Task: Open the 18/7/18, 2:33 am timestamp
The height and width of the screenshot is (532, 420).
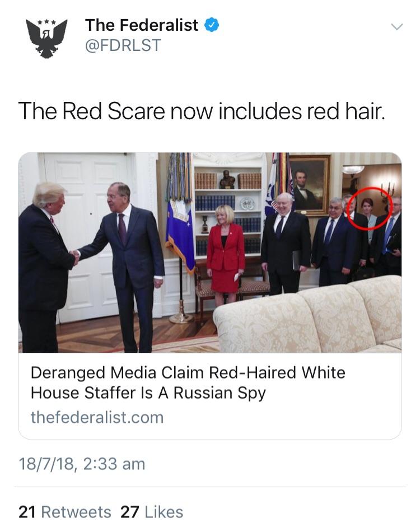Action: 82,464
